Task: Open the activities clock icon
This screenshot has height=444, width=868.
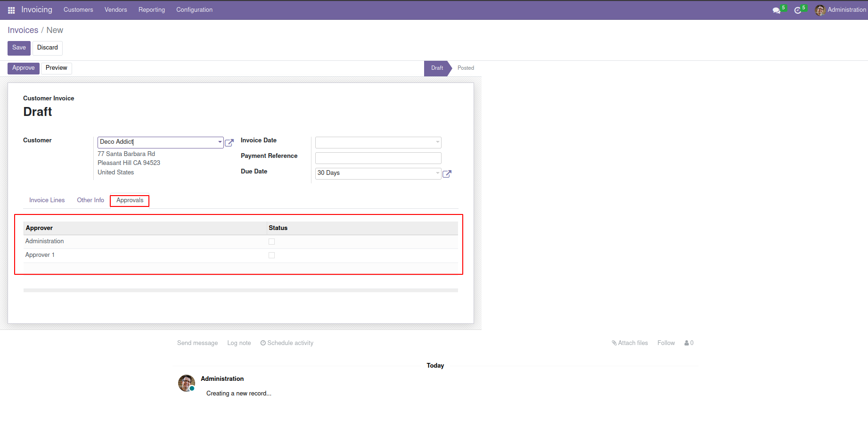Action: (x=798, y=10)
